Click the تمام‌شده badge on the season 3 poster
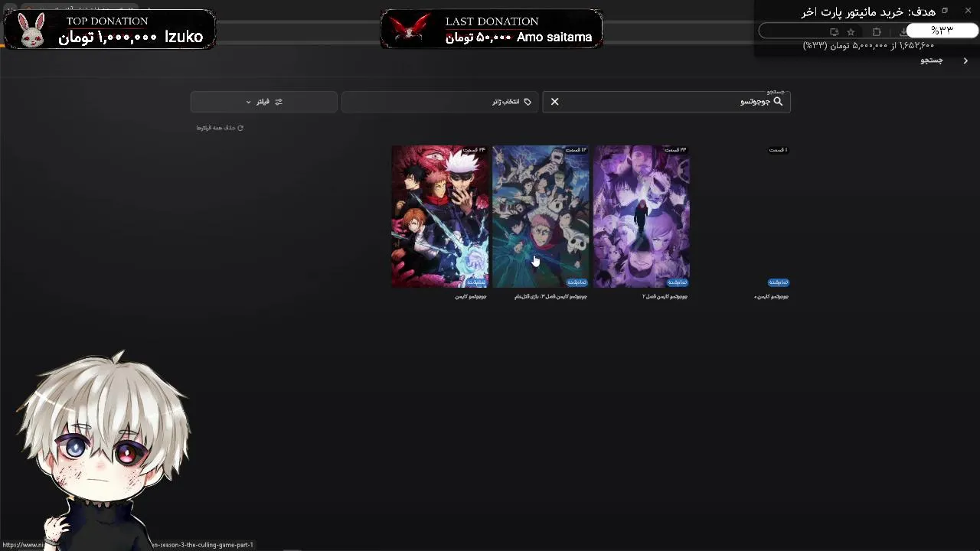Viewport: 980px width, 551px height. [577, 282]
